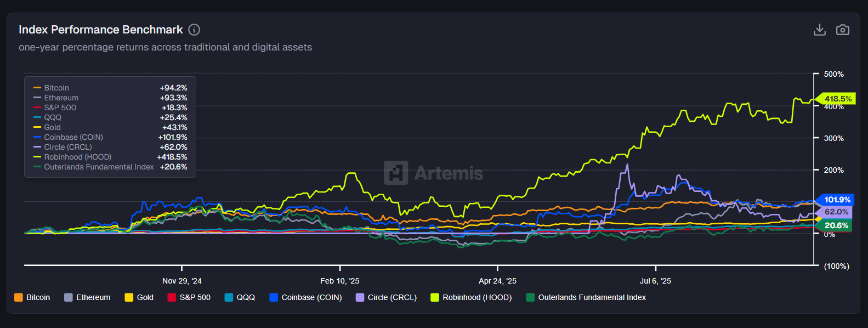Click Robinhood (HOOD) +418.5% row in tooltip
The height and width of the screenshot is (328, 868).
coord(110,157)
